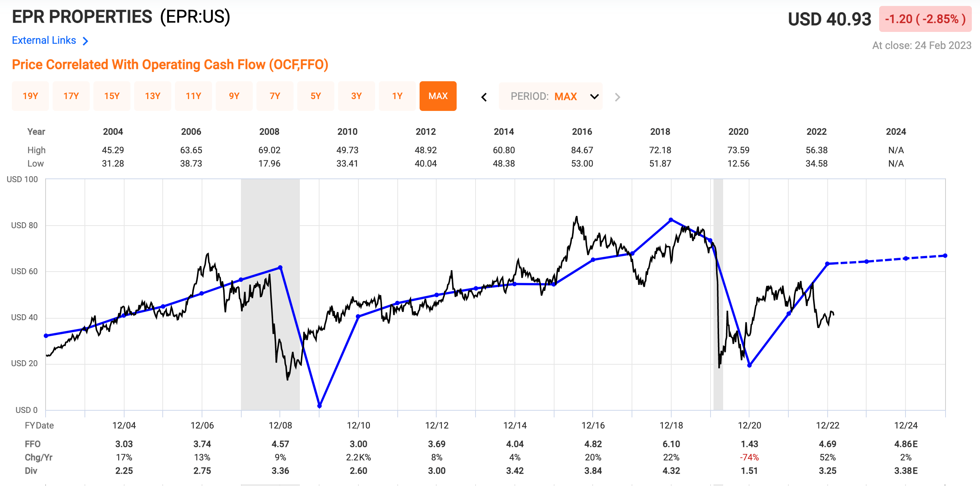The width and height of the screenshot is (980, 486).
Task: Click the red -74% Chg/Yr value
Action: coord(749,457)
